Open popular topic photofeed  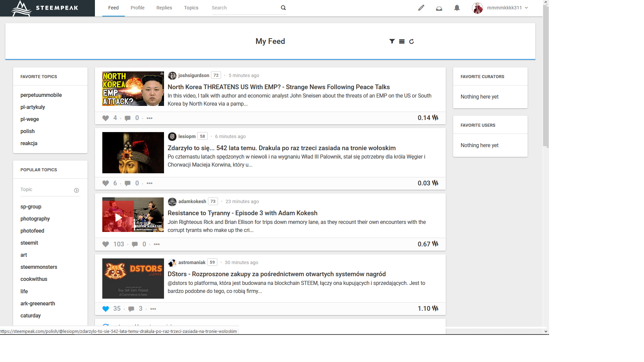(32, 231)
